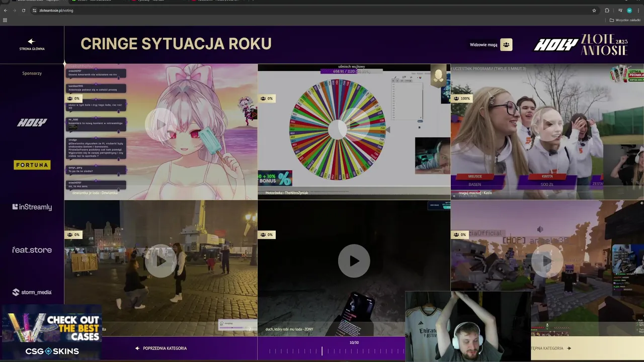Go back with the browser back arrow
The image size is (644, 362).
tap(6, 10)
